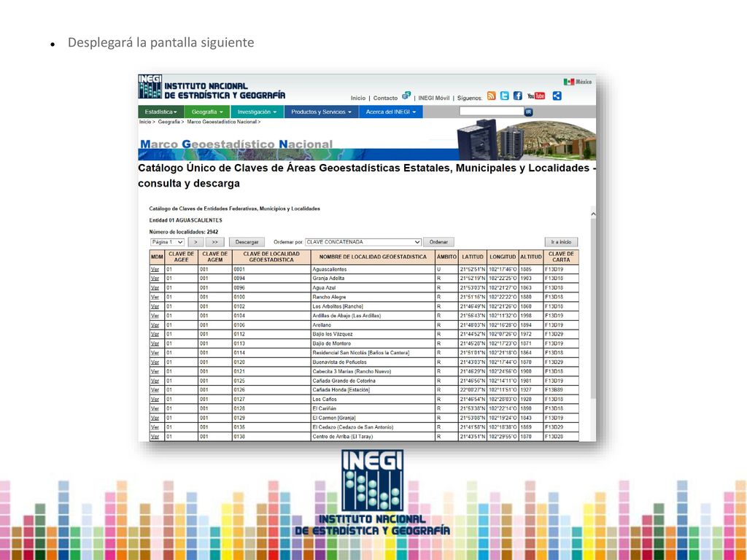Image resolution: width=747 pixels, height=560 pixels.
Task: Click scrollbar up arrow
Action: (x=593, y=214)
